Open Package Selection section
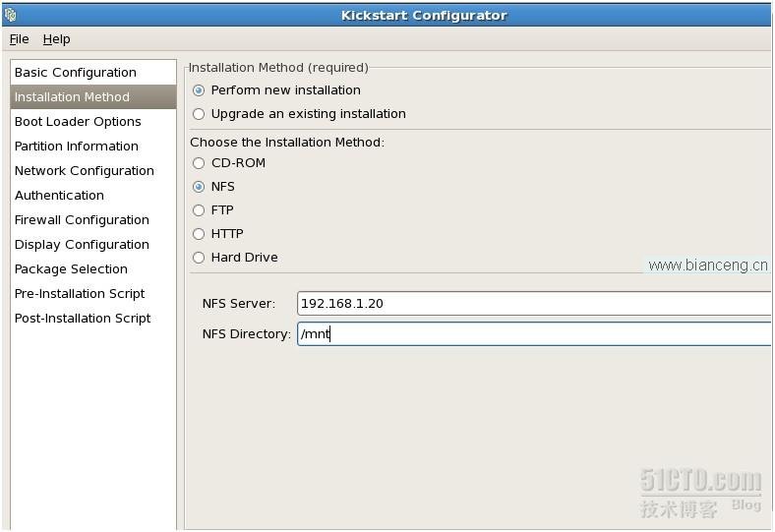Screen dimensions: 775x532 click(x=92, y=269)
